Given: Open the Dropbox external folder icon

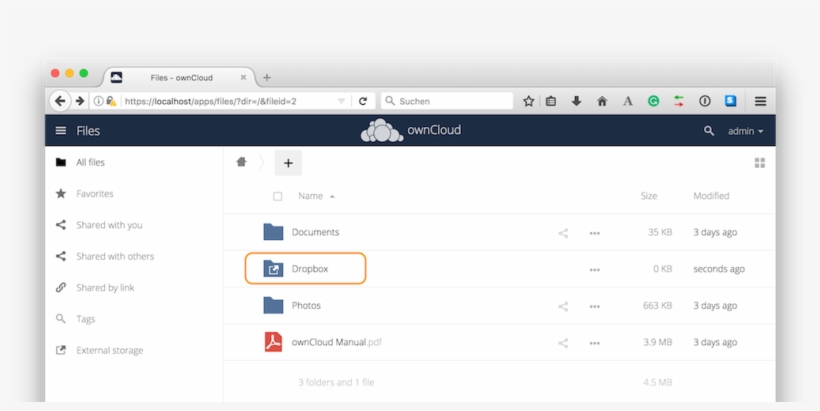Looking at the screenshot, I should tap(273, 269).
